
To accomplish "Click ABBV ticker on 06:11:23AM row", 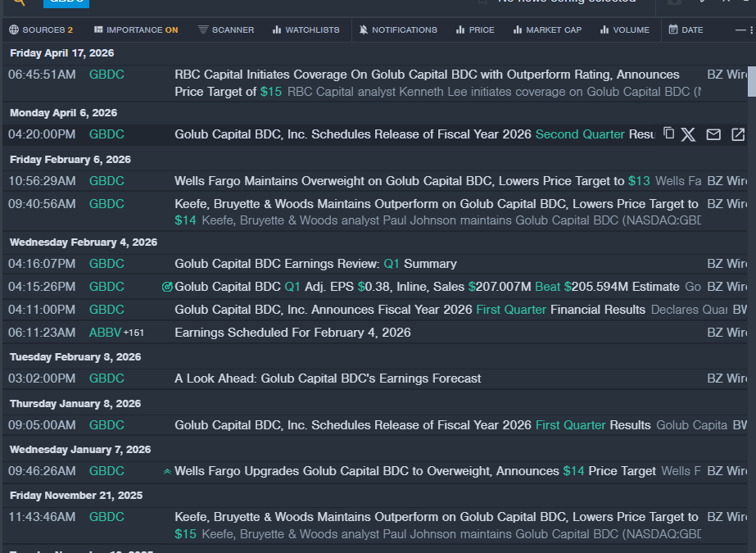I will (105, 333).
